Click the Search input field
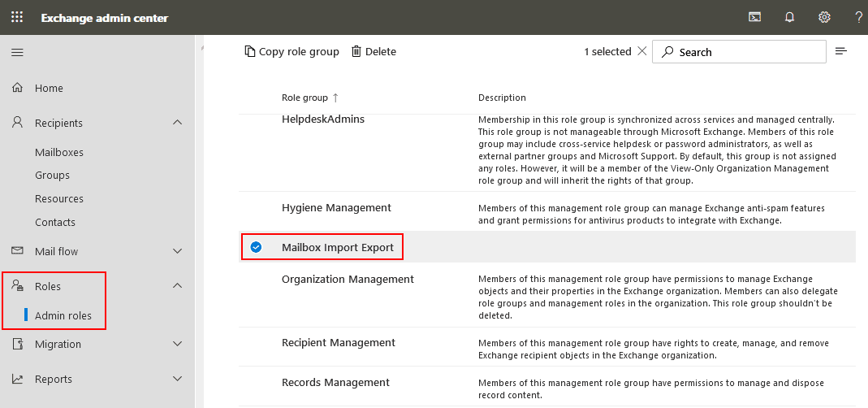Image resolution: width=868 pixels, height=408 pixels. coord(747,52)
